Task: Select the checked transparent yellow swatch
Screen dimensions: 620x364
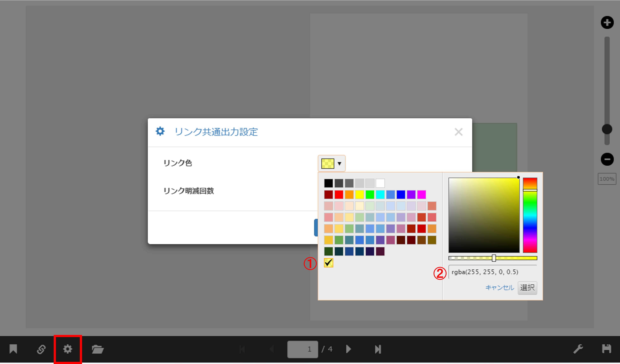Action: coord(329,263)
